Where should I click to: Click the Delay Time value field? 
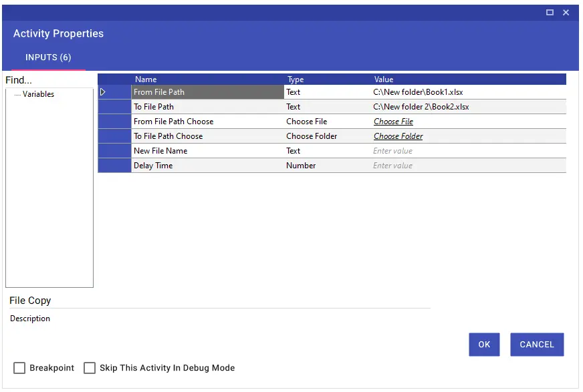[x=469, y=166]
